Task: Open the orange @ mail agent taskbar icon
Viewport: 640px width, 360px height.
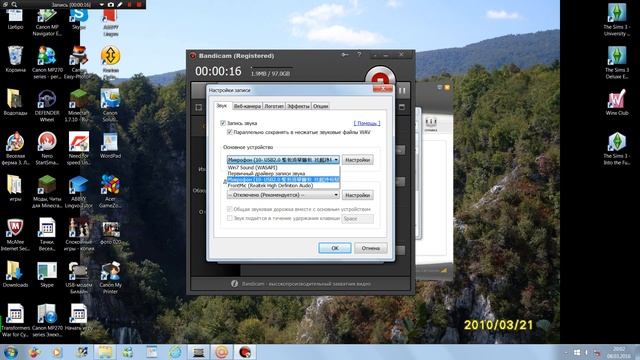Action: [x=222, y=352]
